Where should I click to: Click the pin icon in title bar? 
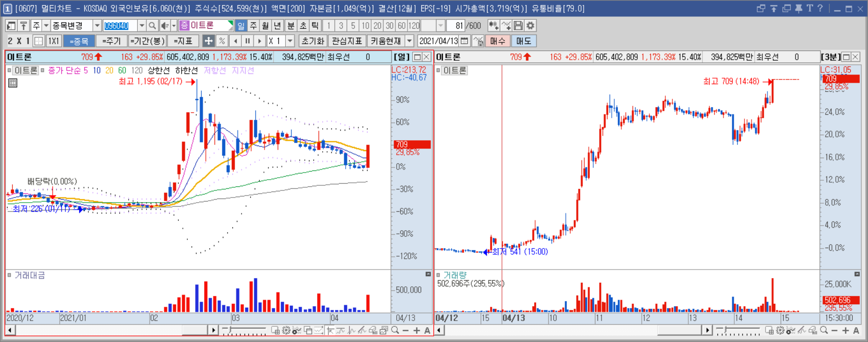click(x=799, y=9)
